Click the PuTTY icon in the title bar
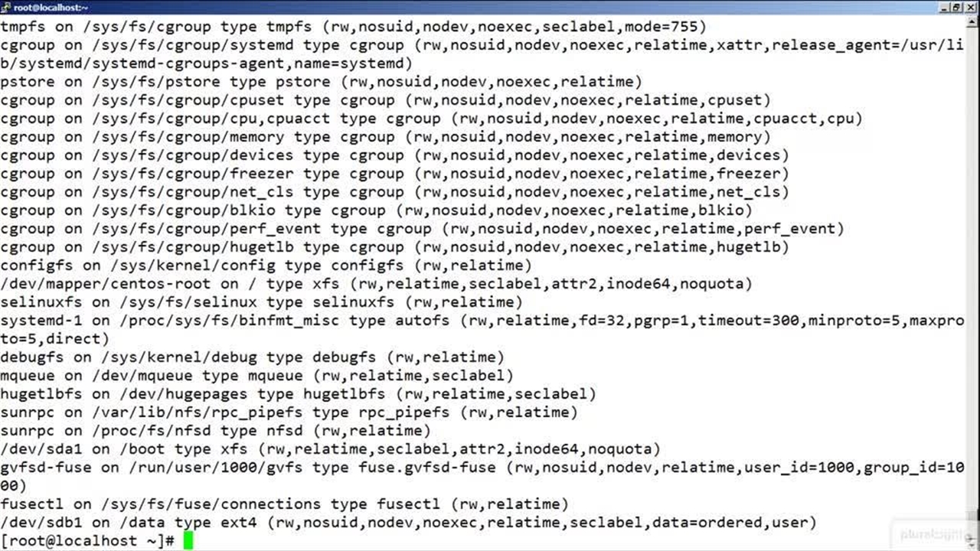The image size is (980, 551). coord(6,7)
